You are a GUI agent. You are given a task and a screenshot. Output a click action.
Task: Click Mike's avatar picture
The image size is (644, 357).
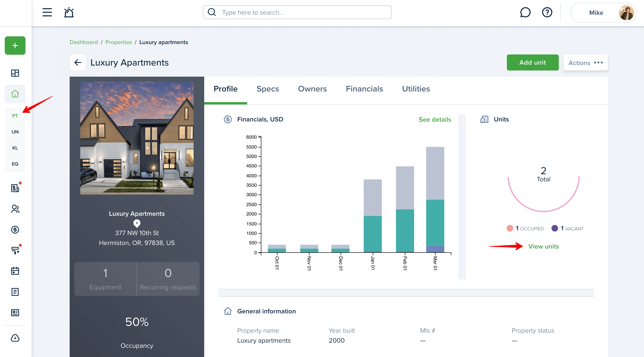click(626, 13)
